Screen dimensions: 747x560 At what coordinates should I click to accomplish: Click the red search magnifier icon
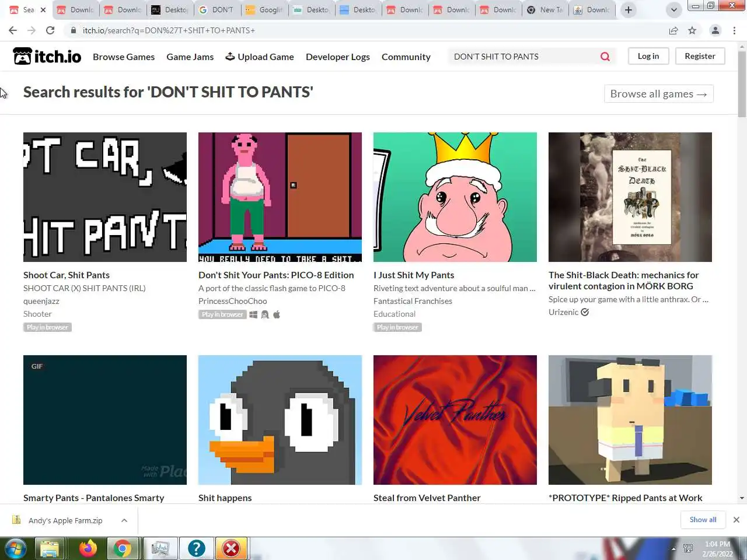(x=605, y=57)
